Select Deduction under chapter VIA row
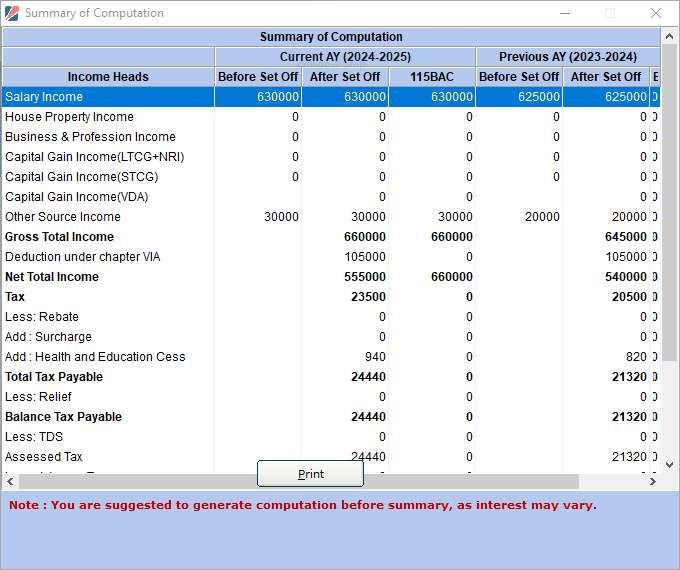Viewport: 680px width, 570px height. point(331,256)
